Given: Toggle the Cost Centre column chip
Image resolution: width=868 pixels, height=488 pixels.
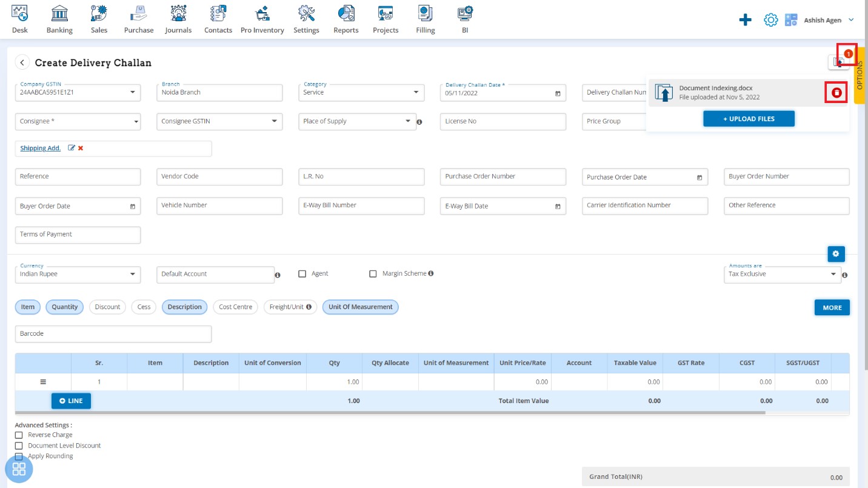Looking at the screenshot, I should click(235, 307).
